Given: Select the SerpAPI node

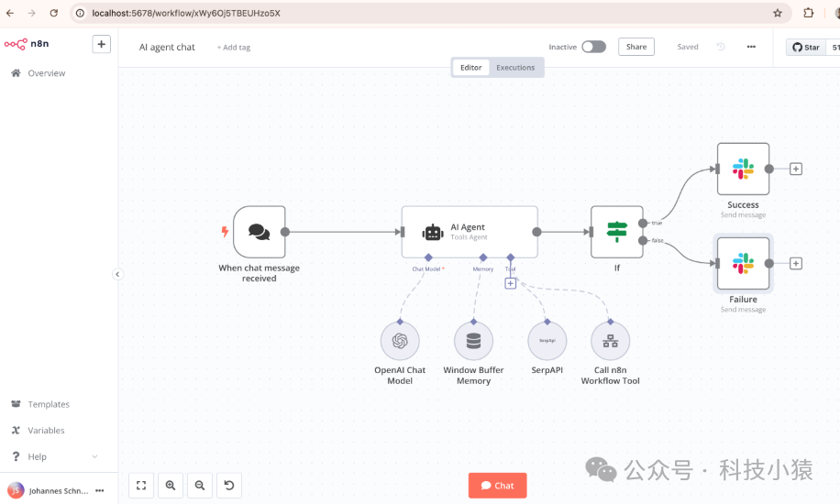Looking at the screenshot, I should (x=547, y=341).
